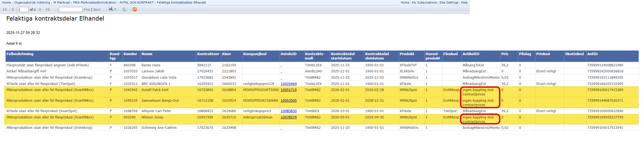Click the find text search box
Image resolution: width=644 pixels, height=159 pixels.
[x=71, y=10]
